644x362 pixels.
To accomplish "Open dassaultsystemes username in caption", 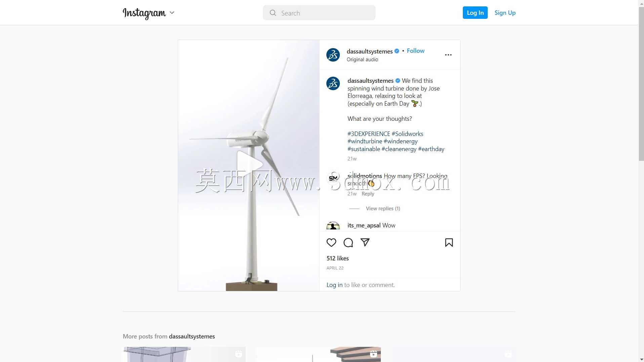I will pos(370,81).
